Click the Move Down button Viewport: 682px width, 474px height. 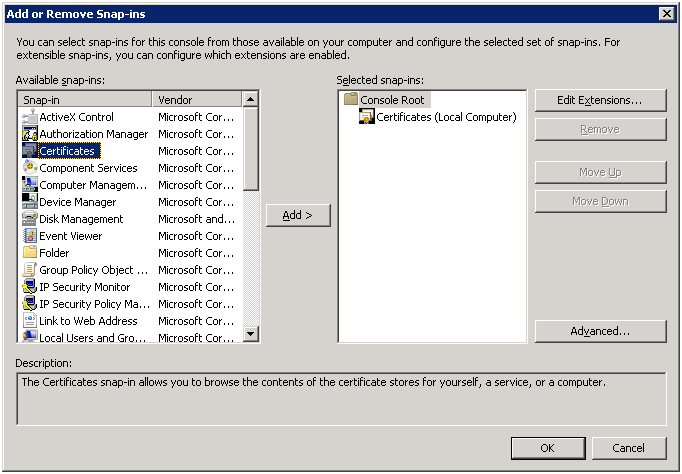(600, 201)
